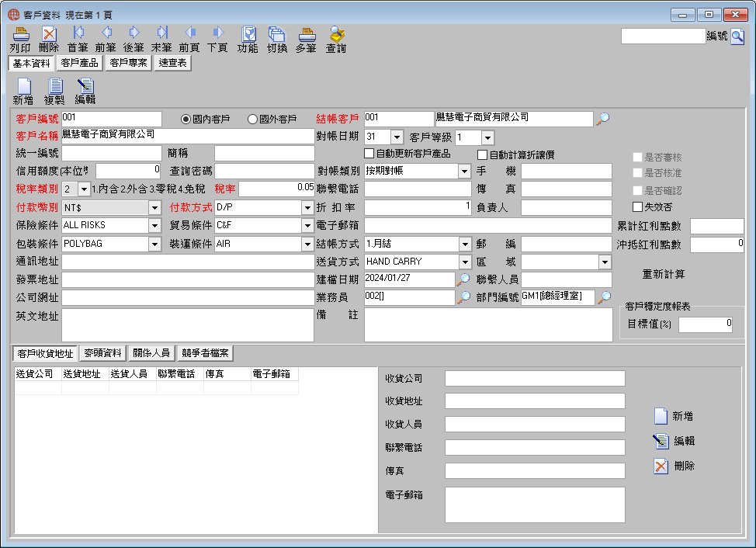756x548 pixels.
Task: Expand the 保險條件 dropdown
Action: [x=154, y=226]
